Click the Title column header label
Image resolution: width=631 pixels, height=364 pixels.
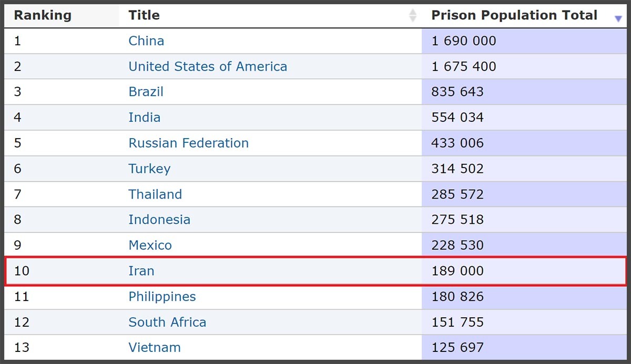pyautogui.click(x=144, y=15)
